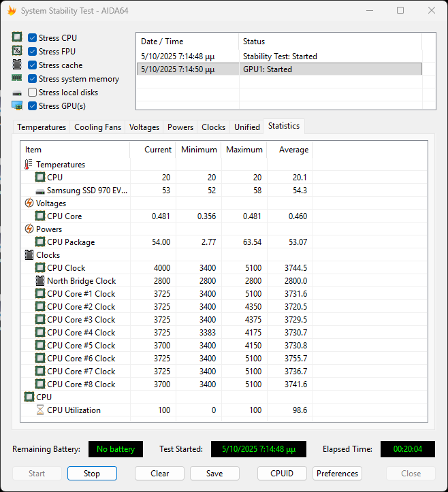Click the Average column header
This screenshot has height=492, width=448.
[x=289, y=150]
